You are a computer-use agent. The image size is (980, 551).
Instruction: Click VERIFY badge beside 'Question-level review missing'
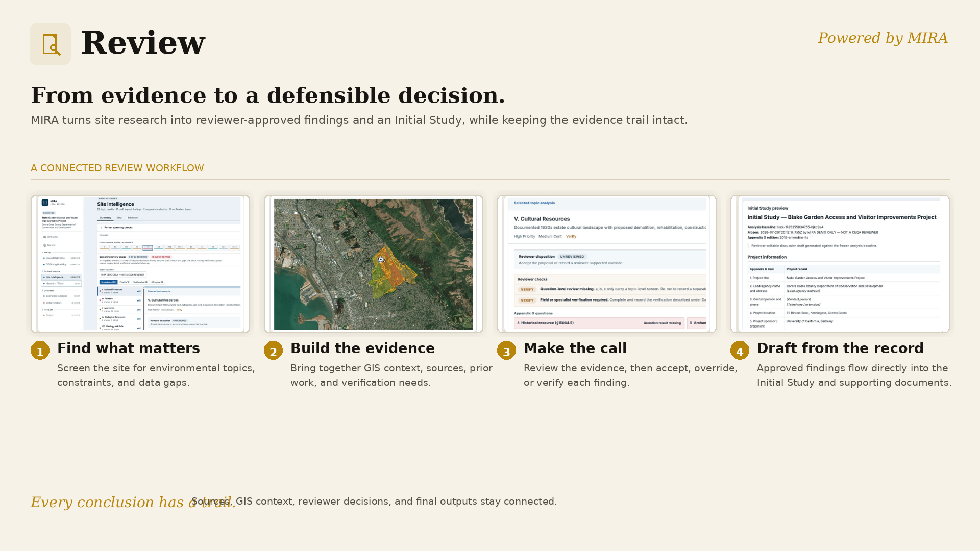click(527, 289)
